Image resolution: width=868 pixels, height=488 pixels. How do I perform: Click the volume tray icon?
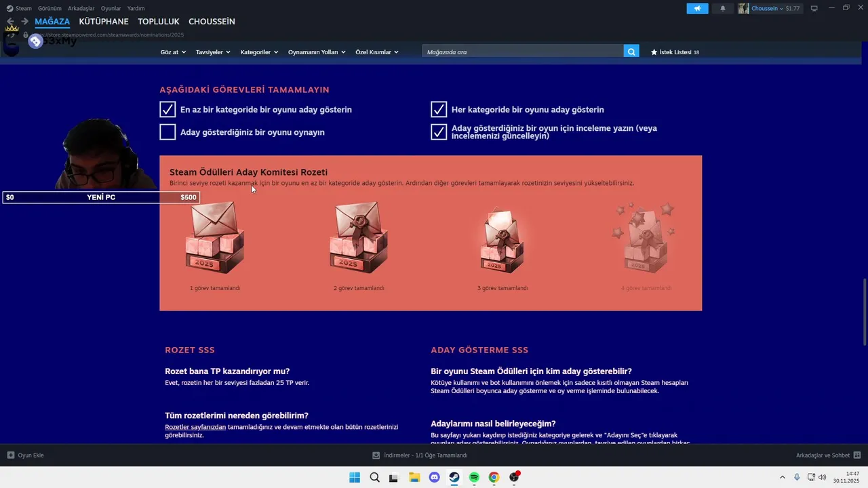(823, 477)
